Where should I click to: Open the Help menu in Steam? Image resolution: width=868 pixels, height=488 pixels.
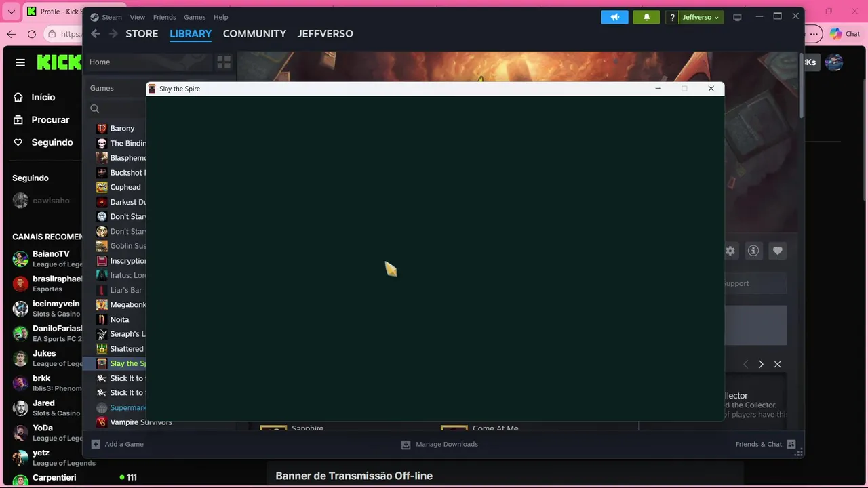(220, 17)
